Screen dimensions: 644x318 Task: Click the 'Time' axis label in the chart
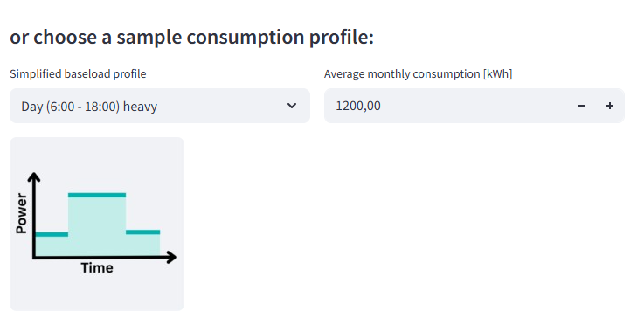coord(97,268)
